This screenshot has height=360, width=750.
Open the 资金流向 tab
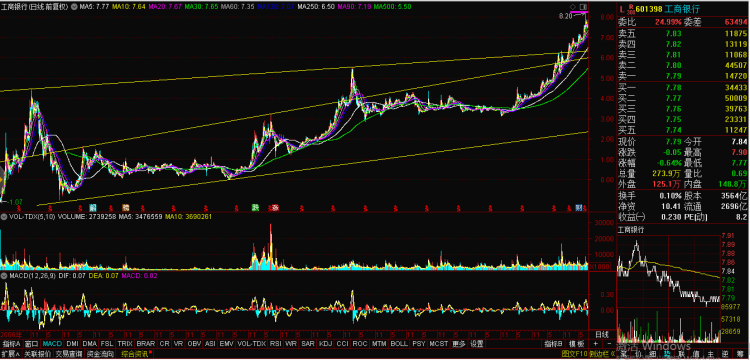[100, 354]
